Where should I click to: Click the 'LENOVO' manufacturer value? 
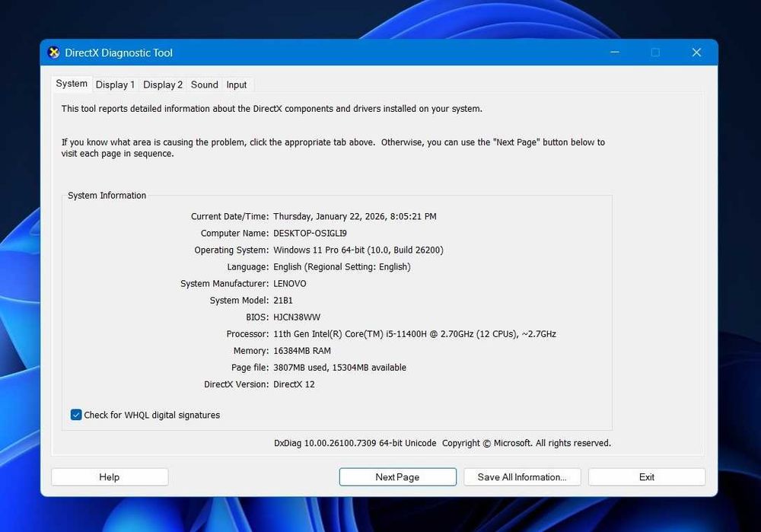(x=290, y=283)
